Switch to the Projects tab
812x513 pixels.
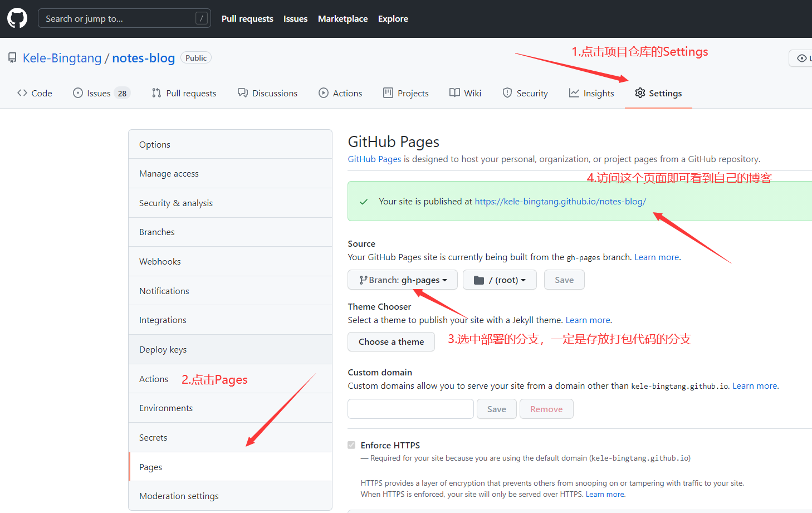click(406, 93)
